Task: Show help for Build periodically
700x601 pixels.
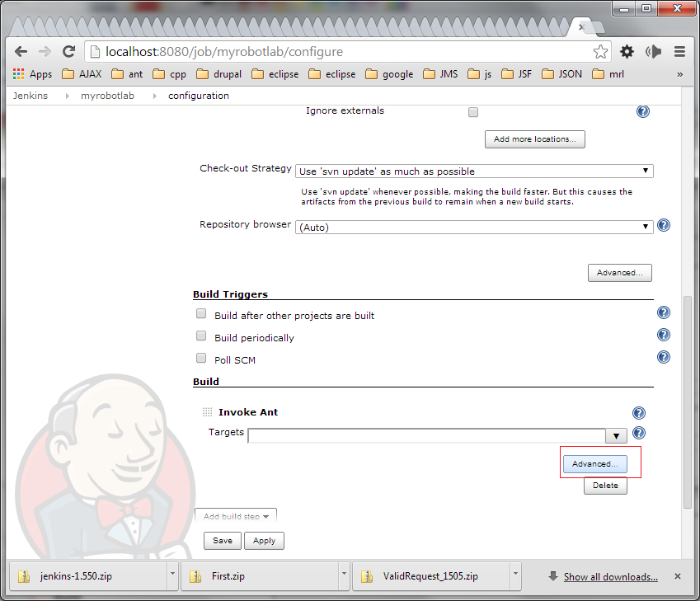Action: click(664, 335)
